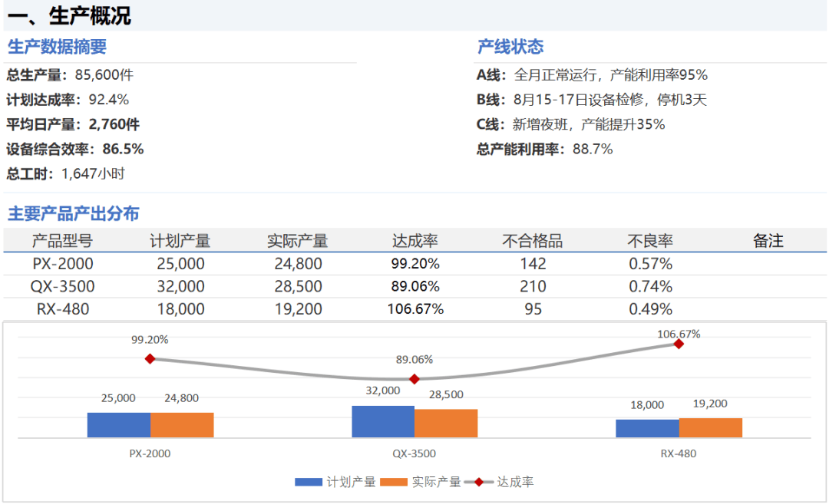Screen dimensions: 829x504
Task: Select the blue RX-480 planned output bar
Action: (x=648, y=429)
